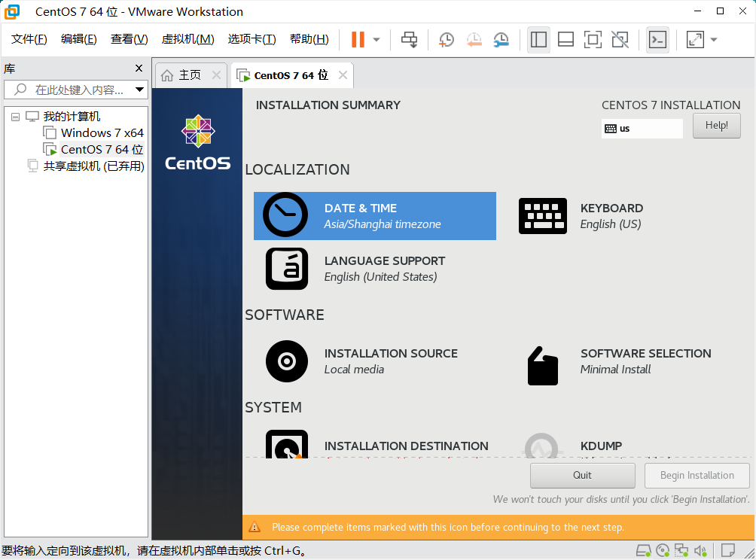Click the KDUMP icon
The width and height of the screenshot is (756, 560).
tap(541, 446)
